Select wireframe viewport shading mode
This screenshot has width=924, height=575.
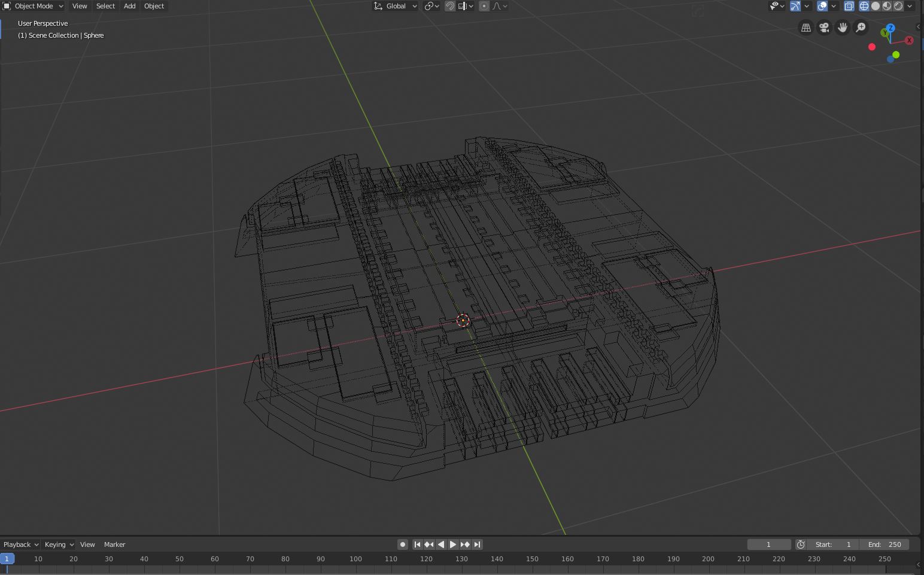coord(864,6)
